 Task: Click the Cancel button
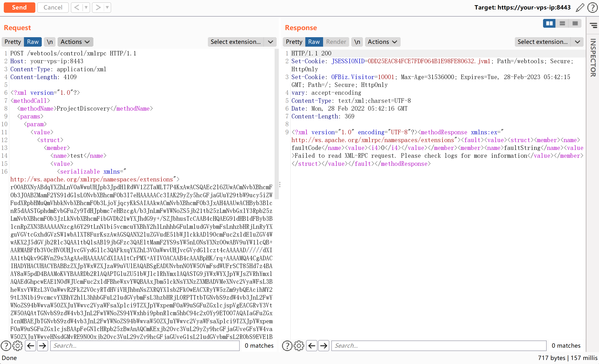coord(53,8)
